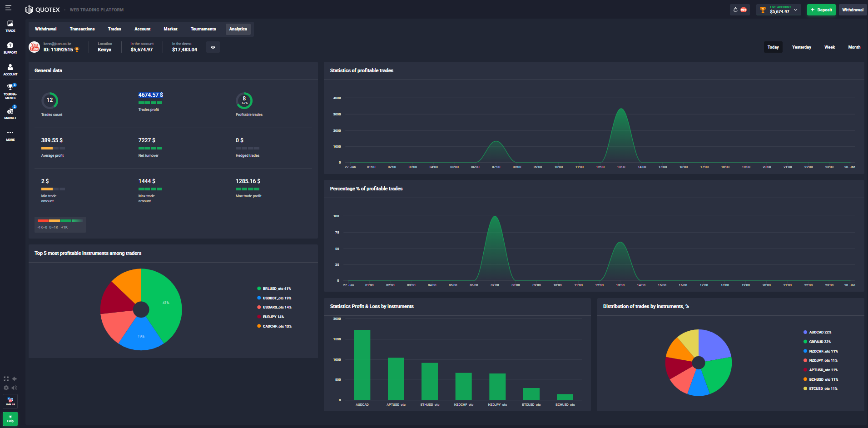Select the Yesterday time range
The image size is (868, 428).
[801, 47]
